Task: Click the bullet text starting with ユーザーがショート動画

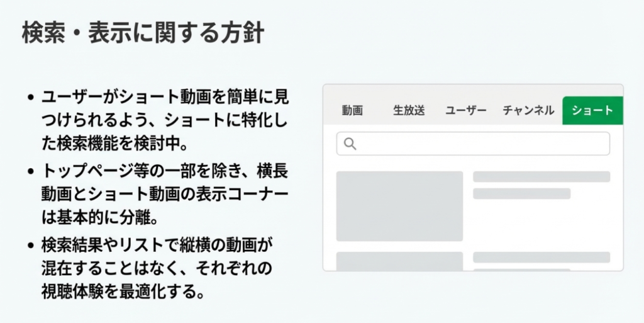Action: (x=166, y=120)
